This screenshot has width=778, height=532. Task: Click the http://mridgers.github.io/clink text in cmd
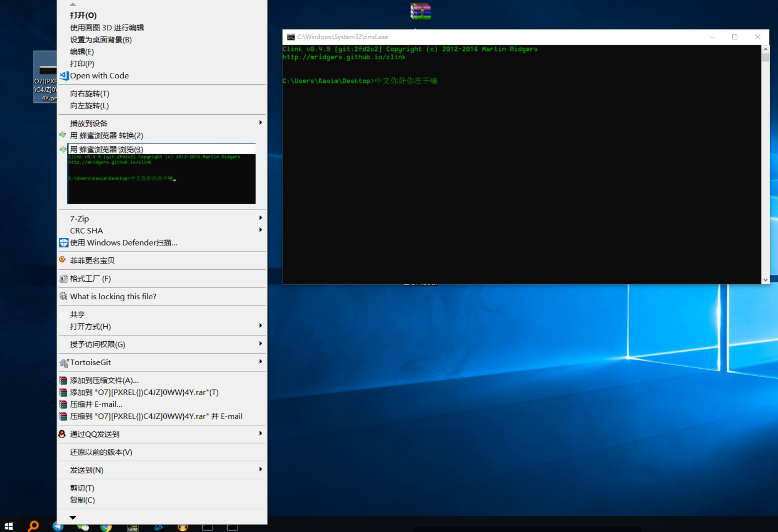344,57
